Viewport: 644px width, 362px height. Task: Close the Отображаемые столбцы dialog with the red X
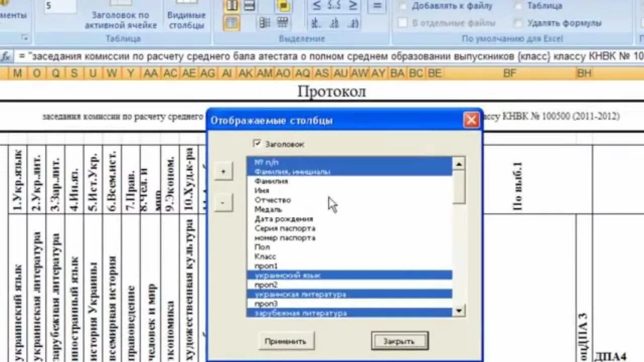[471, 120]
